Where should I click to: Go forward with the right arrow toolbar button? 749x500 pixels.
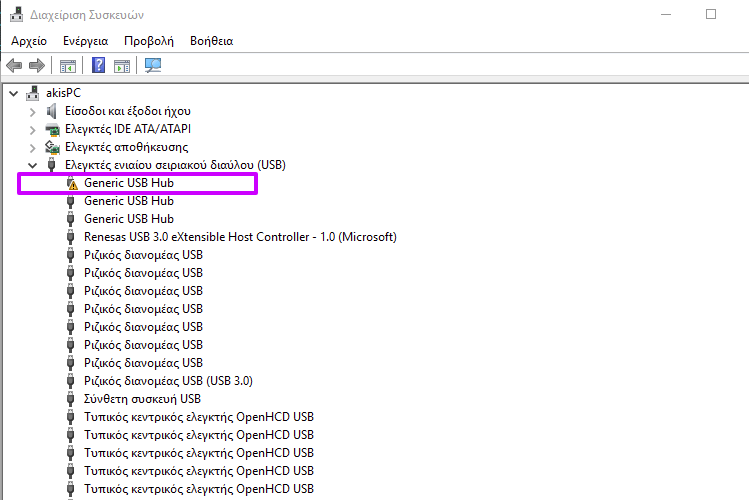[37, 65]
